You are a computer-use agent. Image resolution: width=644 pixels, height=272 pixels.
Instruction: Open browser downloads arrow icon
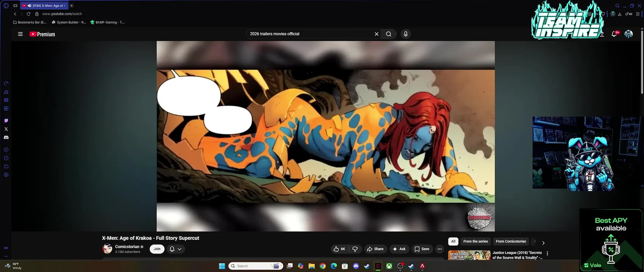coord(619,14)
